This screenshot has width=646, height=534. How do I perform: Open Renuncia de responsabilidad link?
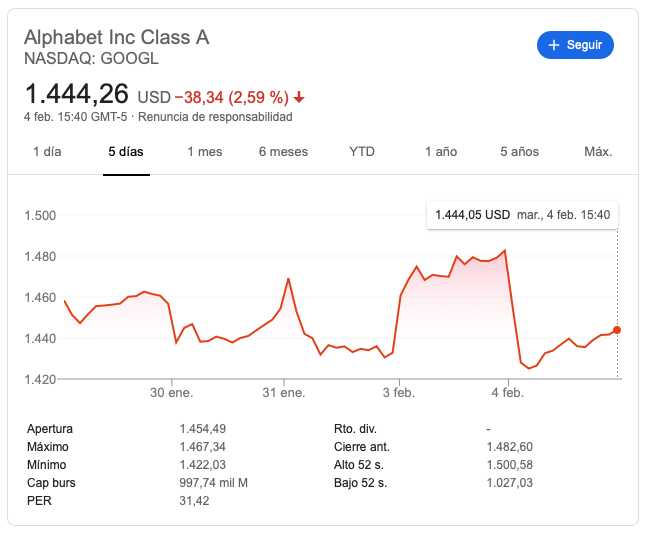pos(215,117)
